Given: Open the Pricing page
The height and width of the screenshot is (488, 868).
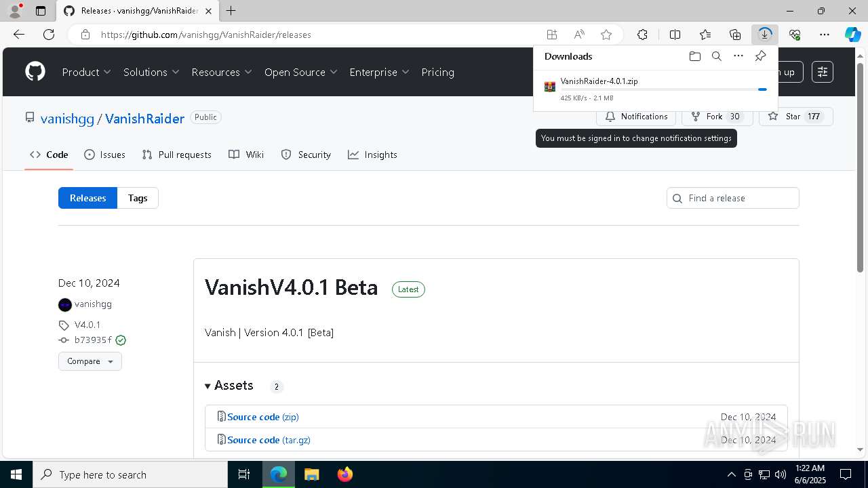Looking at the screenshot, I should (x=438, y=72).
